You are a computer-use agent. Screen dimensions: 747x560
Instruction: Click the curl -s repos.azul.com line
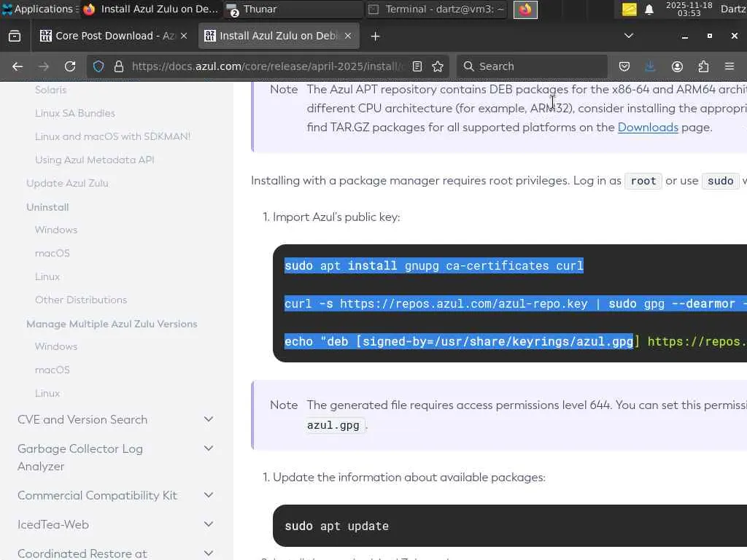(x=516, y=303)
